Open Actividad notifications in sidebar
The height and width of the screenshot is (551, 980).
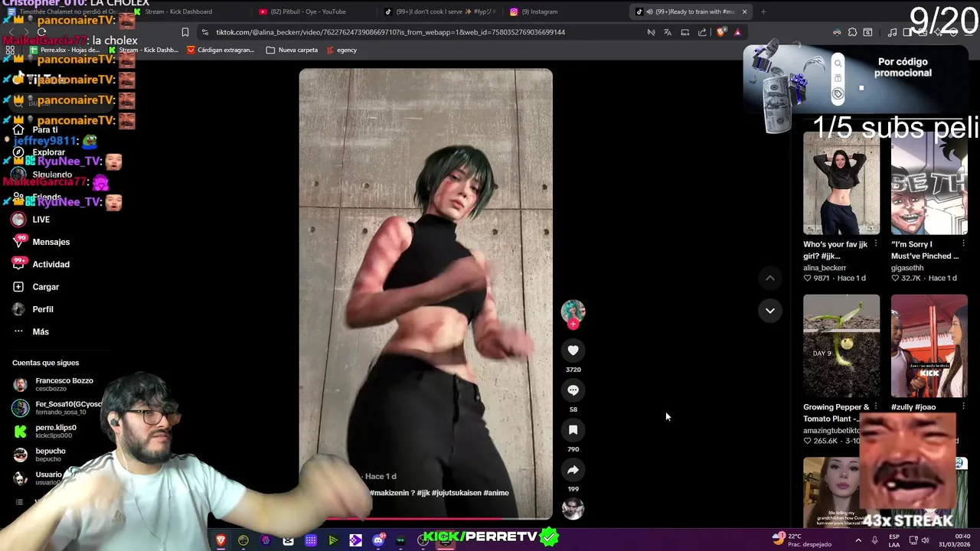pos(41,264)
